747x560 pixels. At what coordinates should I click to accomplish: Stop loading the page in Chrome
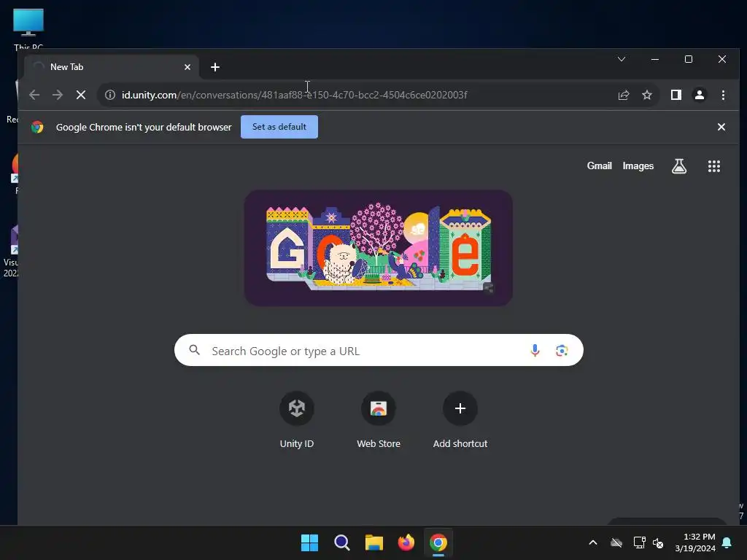pyautogui.click(x=81, y=95)
